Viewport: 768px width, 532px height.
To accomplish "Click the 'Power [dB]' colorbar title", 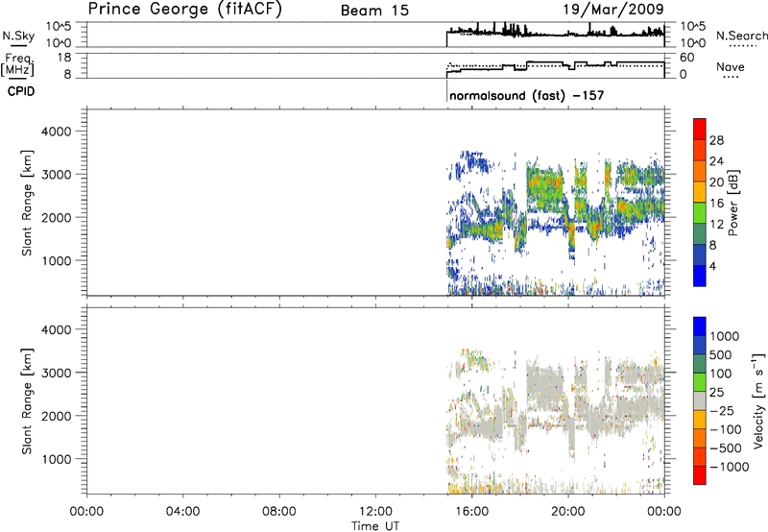I will tap(733, 203).
